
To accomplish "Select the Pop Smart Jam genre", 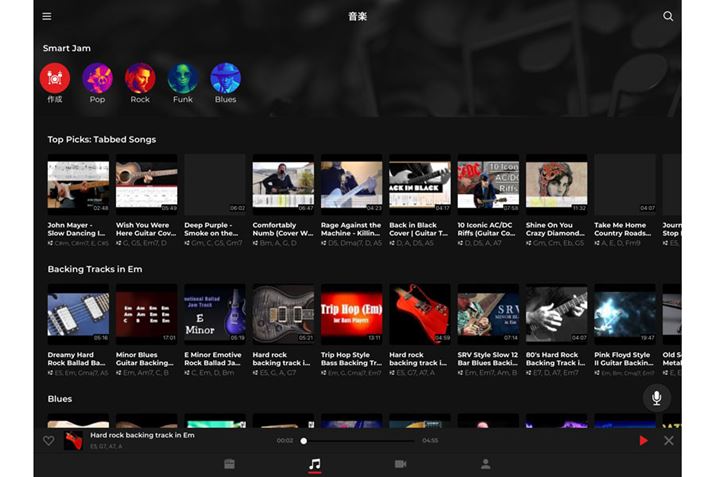I will coord(97,78).
